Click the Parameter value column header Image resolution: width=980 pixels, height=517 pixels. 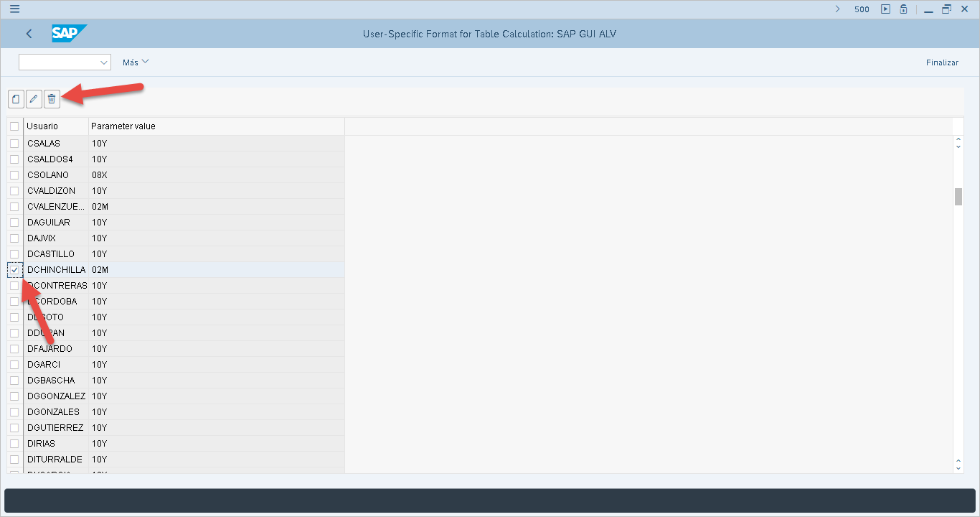(122, 126)
